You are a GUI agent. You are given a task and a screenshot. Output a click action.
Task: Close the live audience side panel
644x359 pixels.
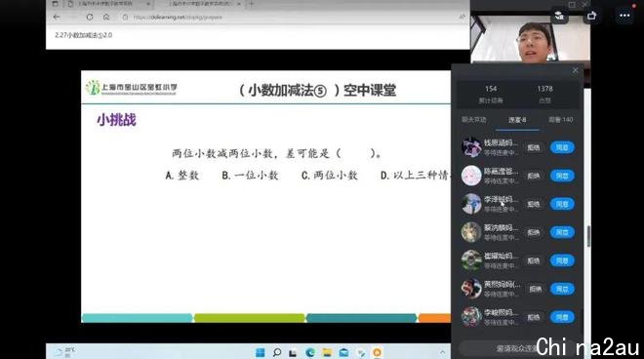(575, 70)
